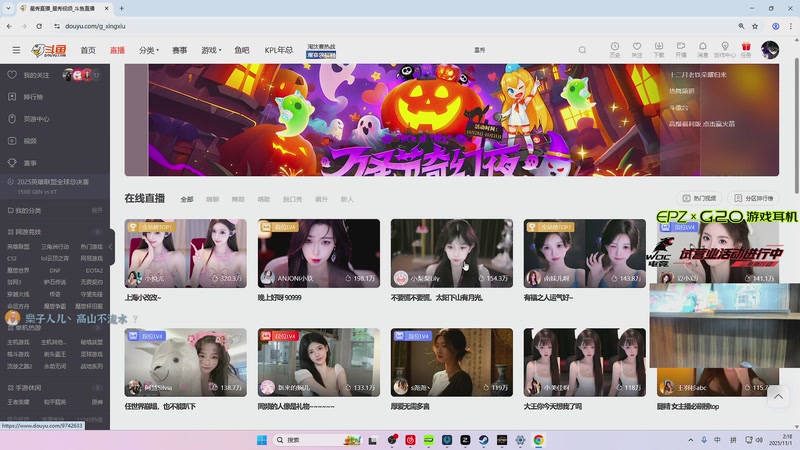Open the 游戏 dropdown in top navigation
The width and height of the screenshot is (800, 450).
pos(211,50)
